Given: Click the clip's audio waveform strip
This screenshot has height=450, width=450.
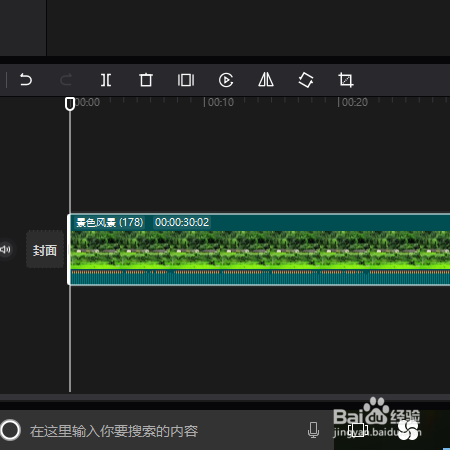Looking at the screenshot, I should [260, 277].
